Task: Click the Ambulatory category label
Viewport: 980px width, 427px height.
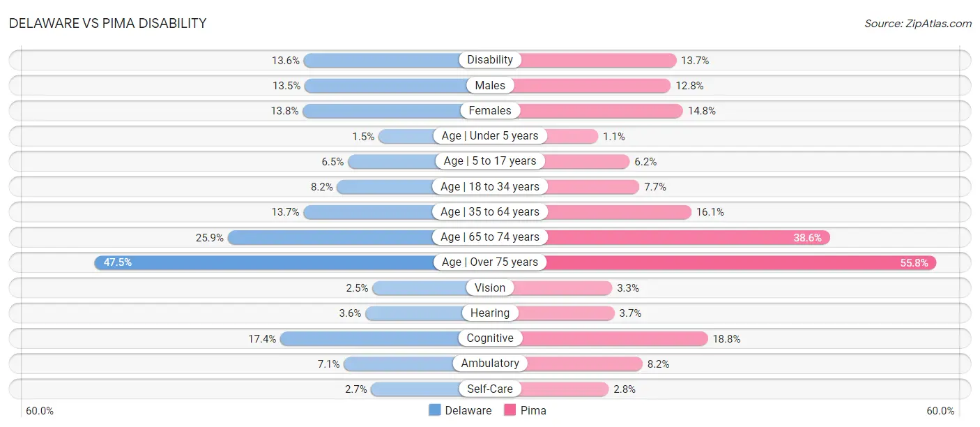Action: (x=490, y=364)
